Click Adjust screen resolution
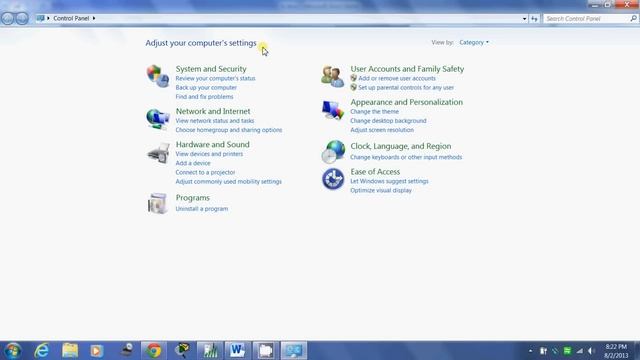Image resolution: width=640 pixels, height=360 pixels. (x=382, y=130)
